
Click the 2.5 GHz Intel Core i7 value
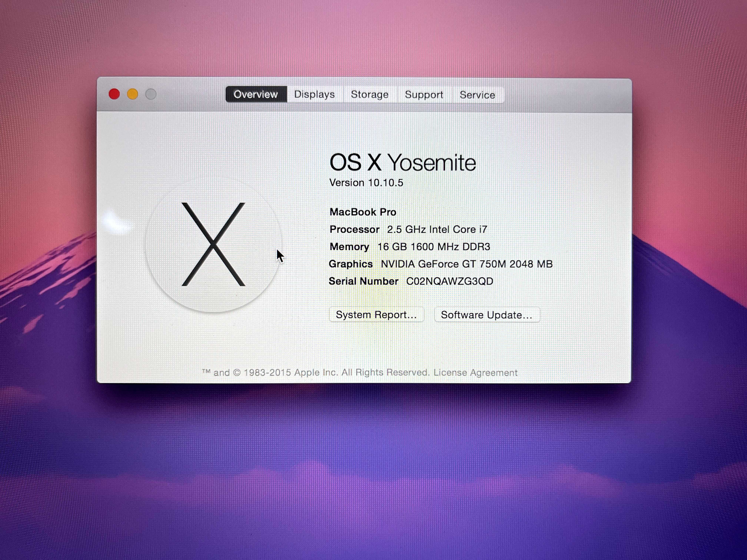click(x=437, y=229)
